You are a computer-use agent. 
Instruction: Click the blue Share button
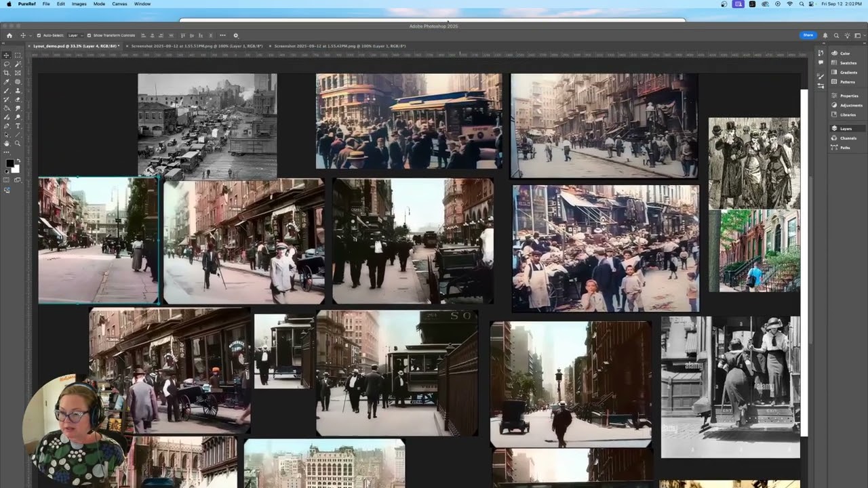[808, 35]
